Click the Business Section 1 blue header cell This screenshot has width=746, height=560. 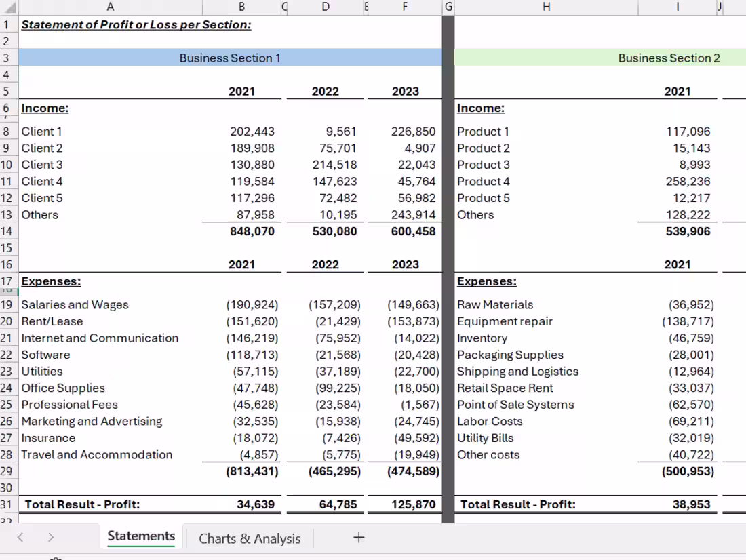pyautogui.click(x=231, y=58)
